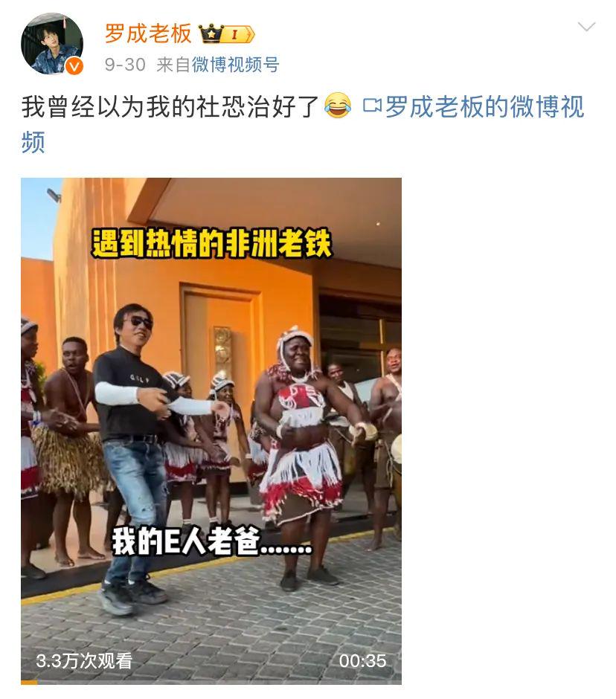Open the 微博视频号 source link

(x=236, y=65)
